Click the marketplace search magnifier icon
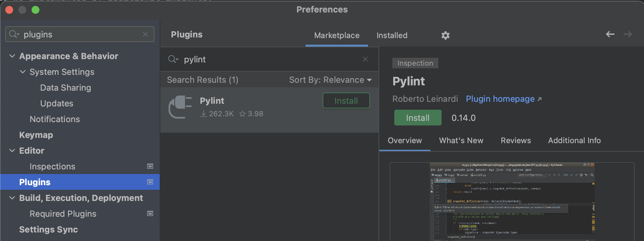The width and height of the screenshot is (644, 241). coord(173,59)
